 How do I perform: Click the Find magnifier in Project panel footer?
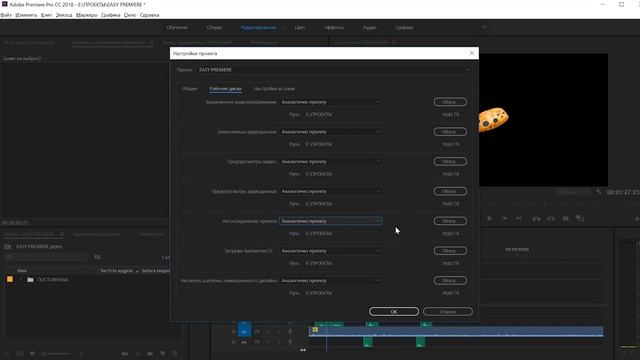point(138,353)
